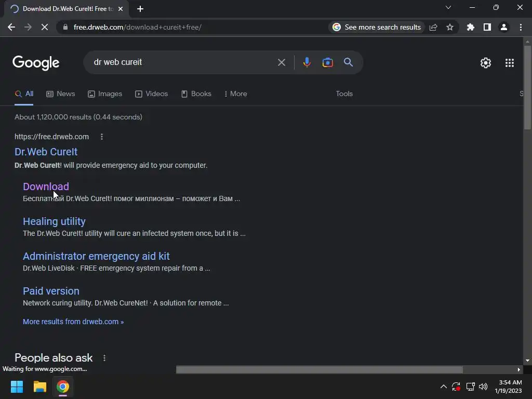Click the forward navigation arrow

[x=28, y=27]
